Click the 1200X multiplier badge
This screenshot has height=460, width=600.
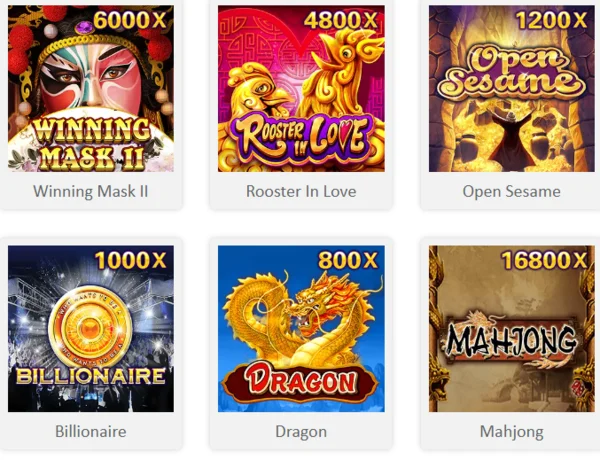(551, 20)
